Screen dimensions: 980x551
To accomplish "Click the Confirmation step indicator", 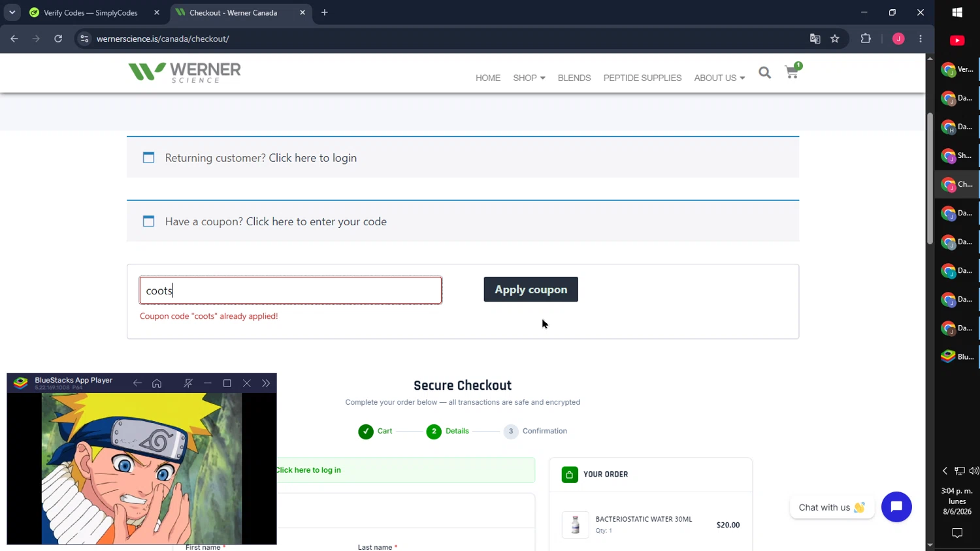I will click(x=535, y=432).
